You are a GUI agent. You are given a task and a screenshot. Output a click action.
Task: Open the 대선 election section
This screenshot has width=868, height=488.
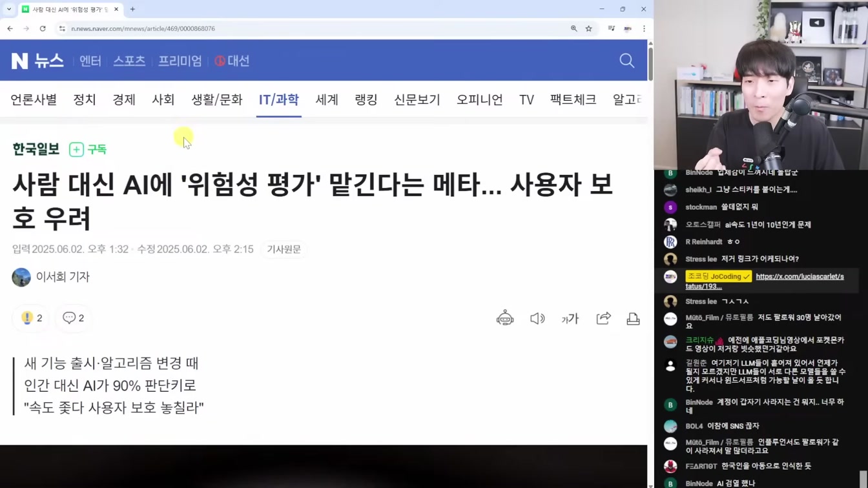(232, 61)
